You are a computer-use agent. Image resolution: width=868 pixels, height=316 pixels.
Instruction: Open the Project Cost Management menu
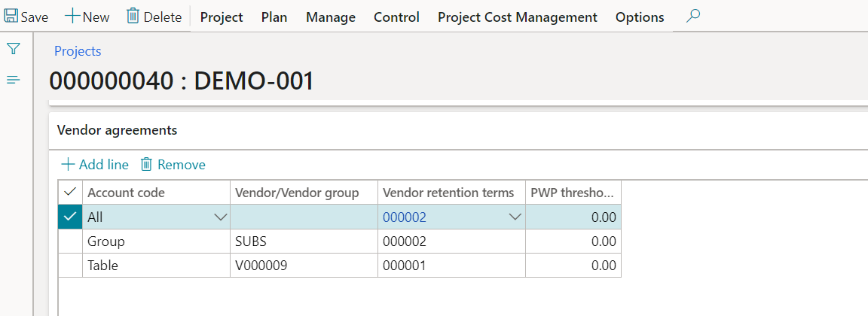pos(517,17)
